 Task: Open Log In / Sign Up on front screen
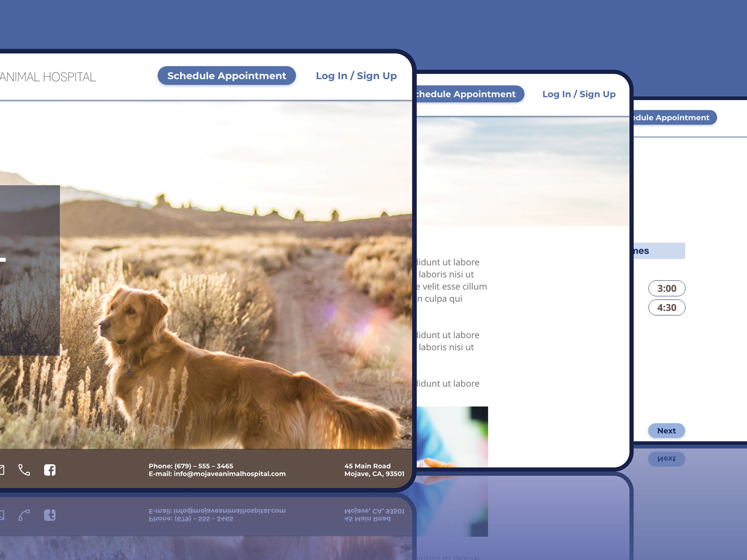(x=356, y=76)
